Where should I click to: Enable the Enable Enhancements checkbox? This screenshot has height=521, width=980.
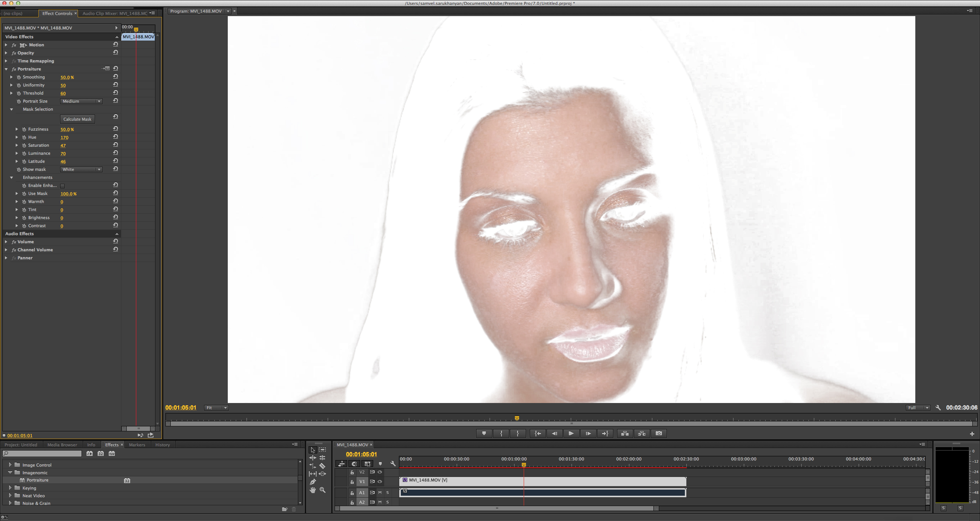click(62, 186)
